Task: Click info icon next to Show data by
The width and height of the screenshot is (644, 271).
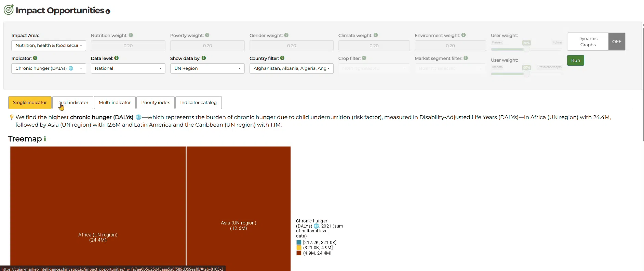Action: 204,58
